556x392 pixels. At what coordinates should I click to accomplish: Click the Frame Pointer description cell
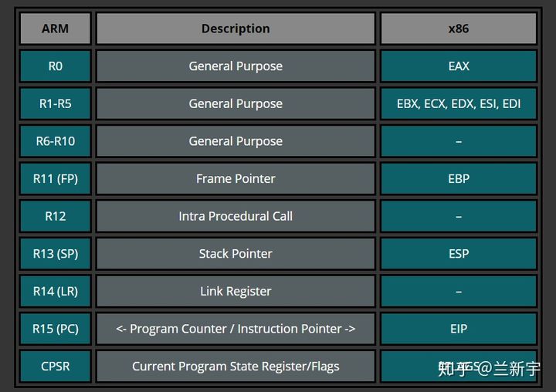pos(236,178)
